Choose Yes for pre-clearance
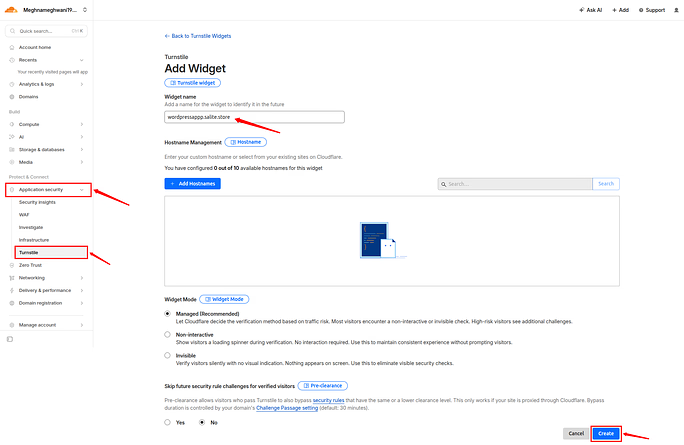The image size is (684, 445). pos(168,422)
